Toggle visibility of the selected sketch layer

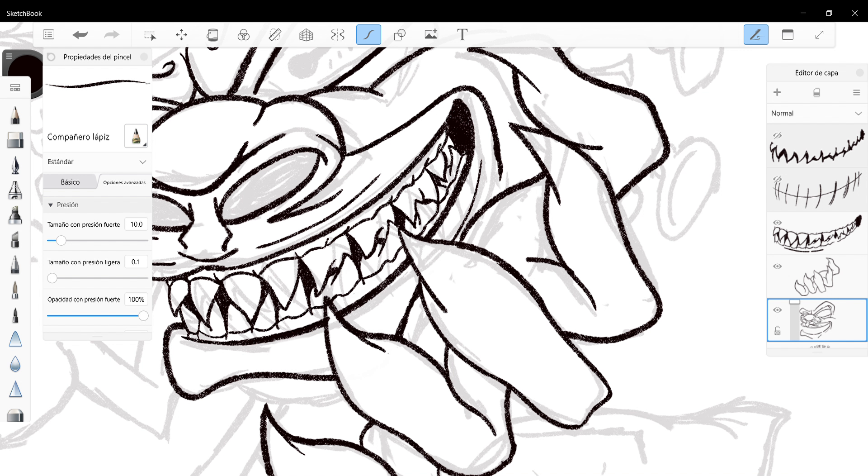(x=777, y=310)
